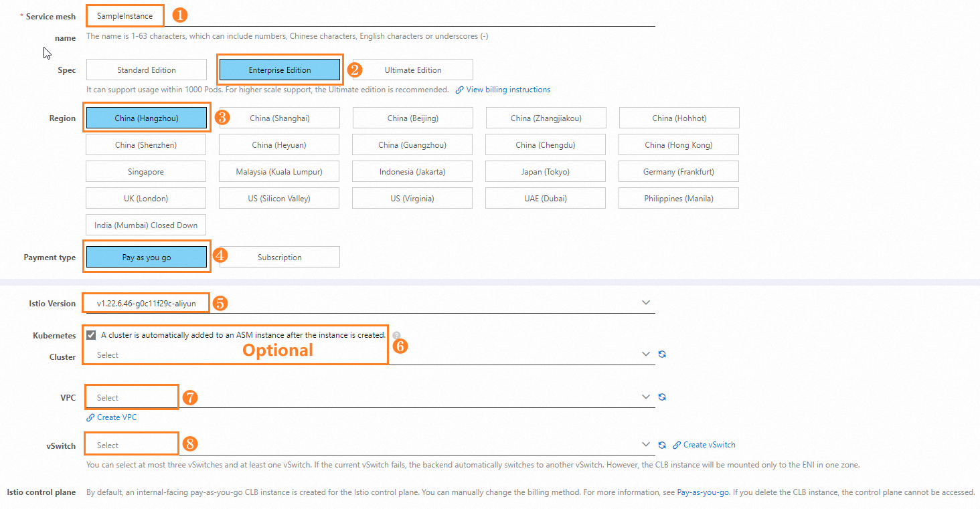The height and width of the screenshot is (509, 980).
Task: Click the link icon beside View billing instructions
Action: coord(460,90)
